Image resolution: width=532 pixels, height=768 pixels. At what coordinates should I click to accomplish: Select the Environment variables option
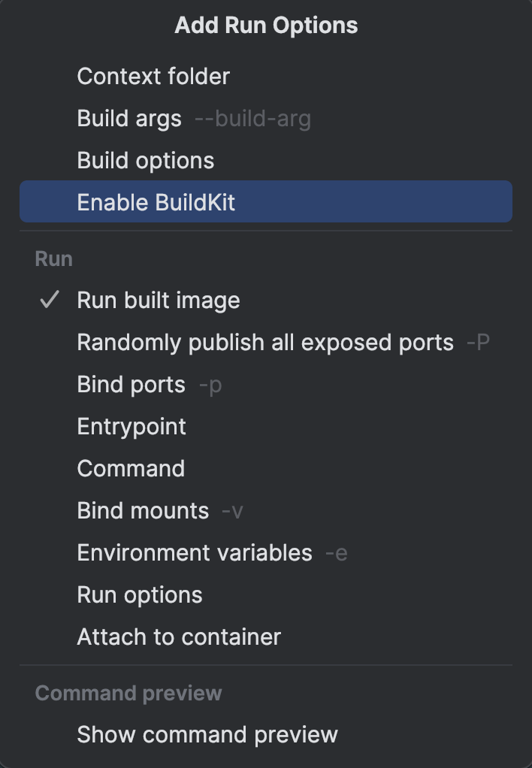[195, 553]
